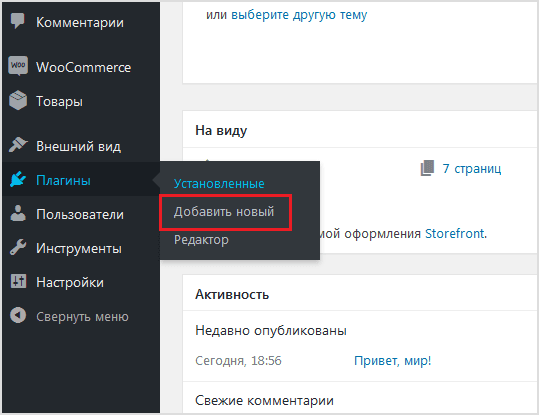Go to the WooCommerce menu item
The width and height of the screenshot is (539, 415).
point(81,67)
